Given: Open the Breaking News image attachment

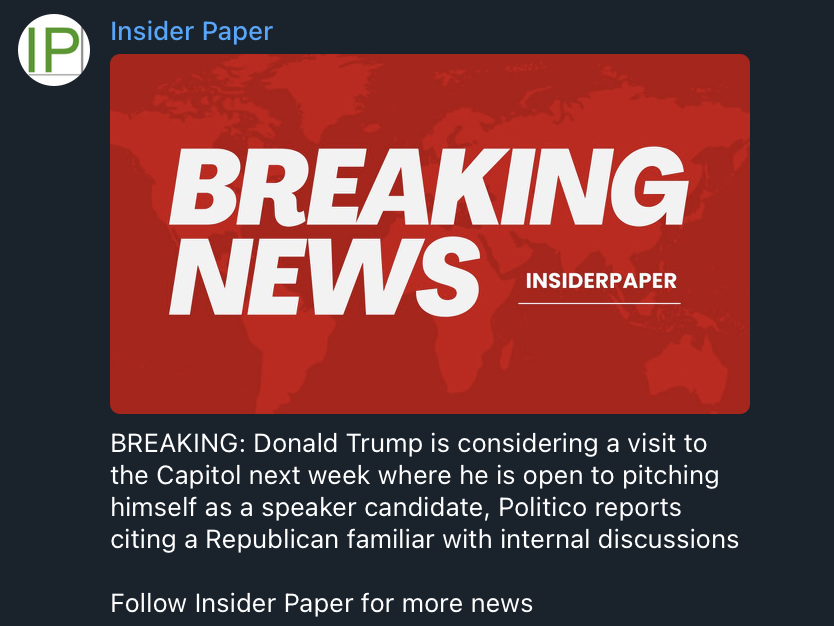Looking at the screenshot, I should [430, 233].
